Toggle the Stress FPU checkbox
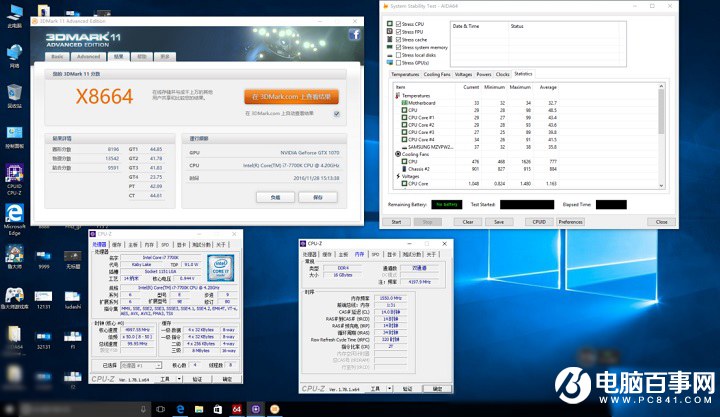Screen dimensions: 720x417 click(399, 32)
